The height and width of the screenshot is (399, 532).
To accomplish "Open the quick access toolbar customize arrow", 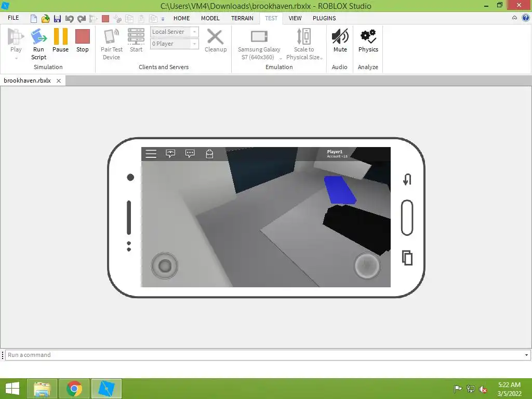I will 163,19.
